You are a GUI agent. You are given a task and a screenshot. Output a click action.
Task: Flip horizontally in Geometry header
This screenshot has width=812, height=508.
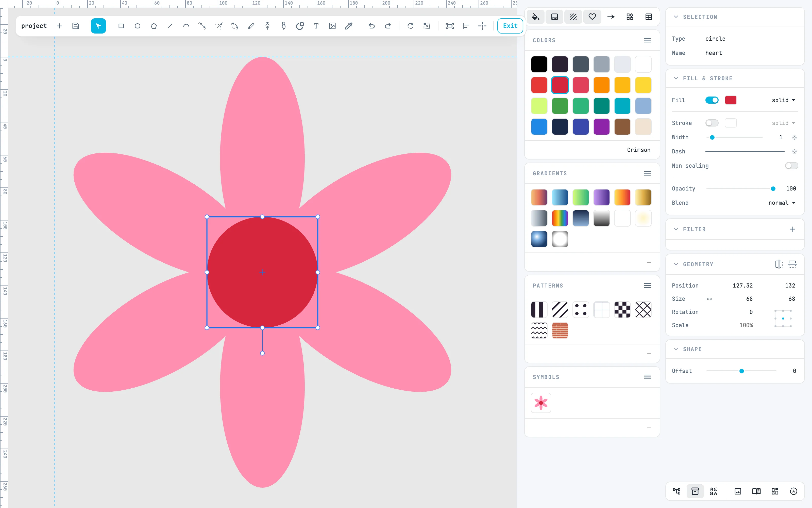[779, 264]
